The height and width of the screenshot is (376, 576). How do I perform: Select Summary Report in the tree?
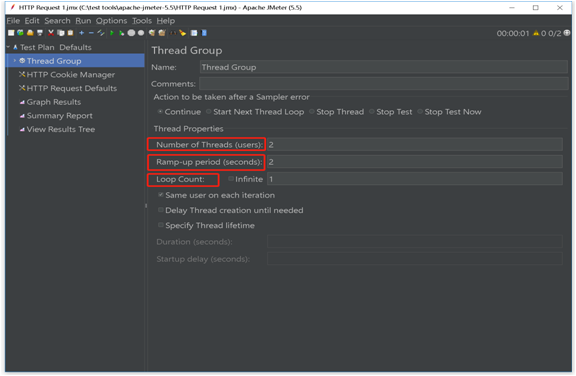(x=60, y=115)
